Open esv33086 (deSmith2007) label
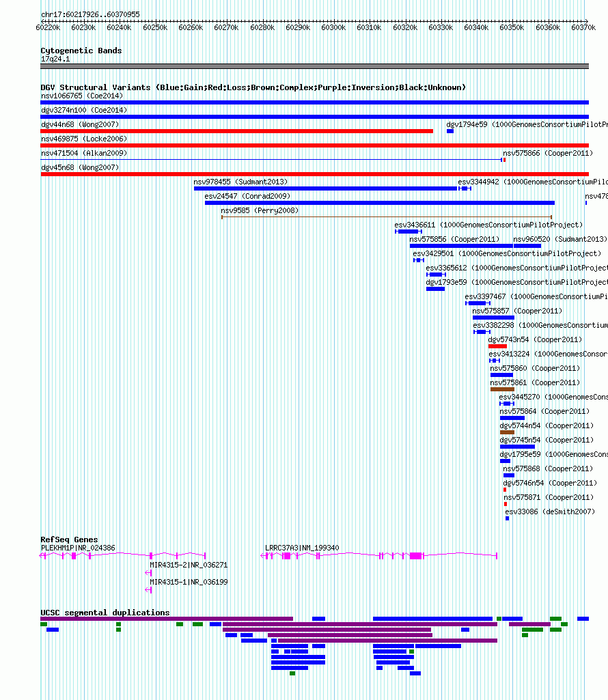 coord(550,512)
